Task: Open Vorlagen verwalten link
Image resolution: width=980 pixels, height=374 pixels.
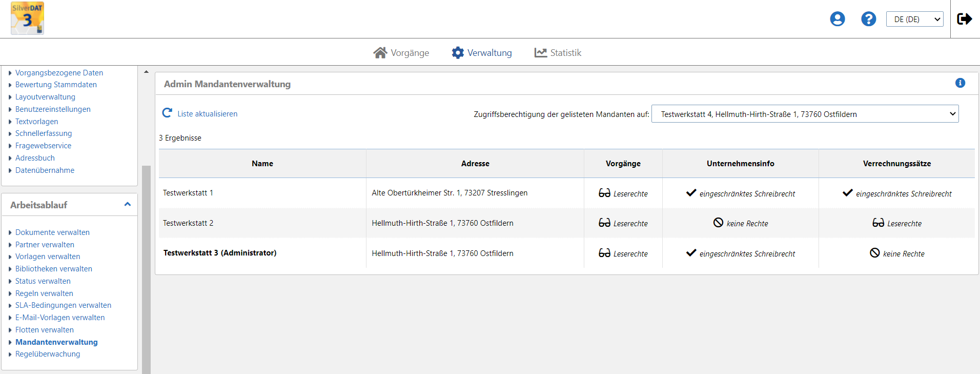Action: point(48,257)
